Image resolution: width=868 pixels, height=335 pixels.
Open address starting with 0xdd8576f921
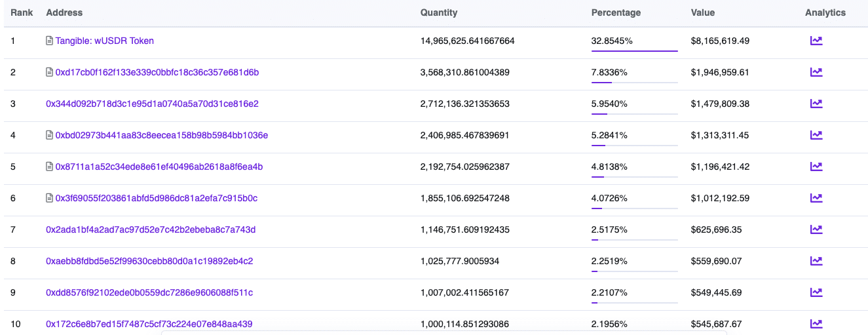149,292
